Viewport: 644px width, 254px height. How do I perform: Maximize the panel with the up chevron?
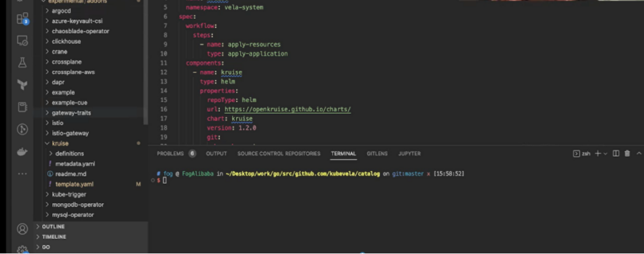coord(639,153)
